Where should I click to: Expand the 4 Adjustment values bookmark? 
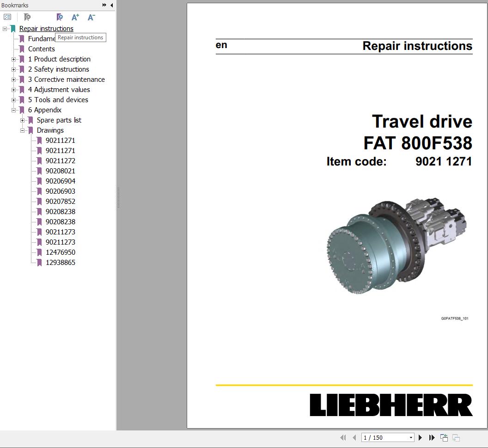13,90
